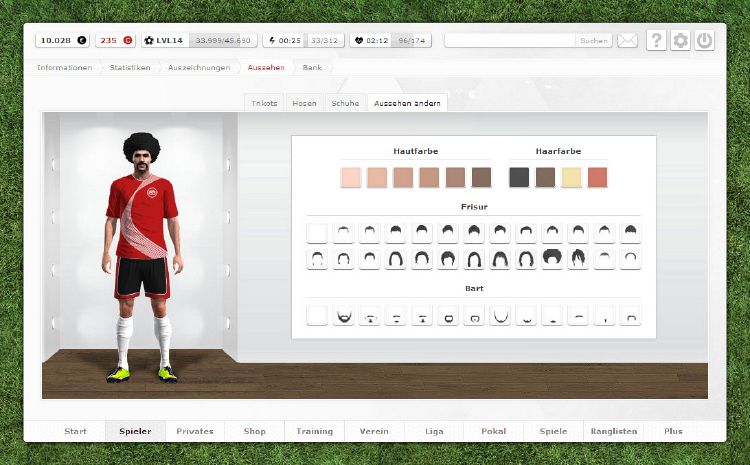Click the power logout icon
750x465 pixels.
click(x=705, y=41)
